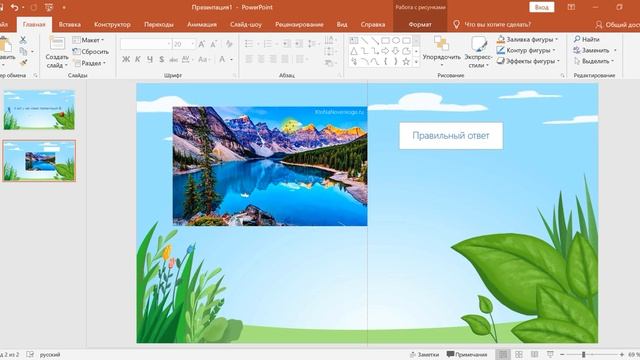Toggle text shadow (S) formatting
Image resolution: width=640 pixels, height=360 pixels.
click(162, 59)
